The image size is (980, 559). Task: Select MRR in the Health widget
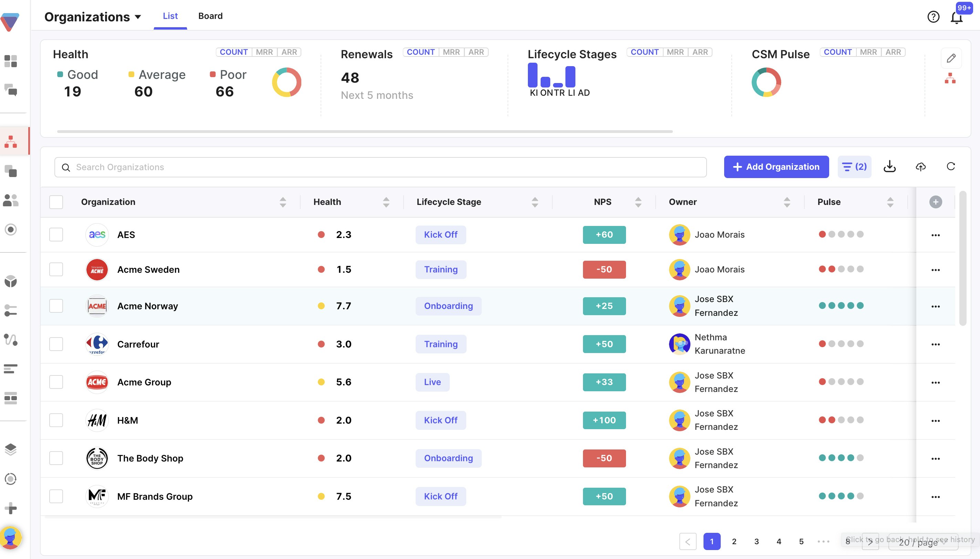coord(264,52)
